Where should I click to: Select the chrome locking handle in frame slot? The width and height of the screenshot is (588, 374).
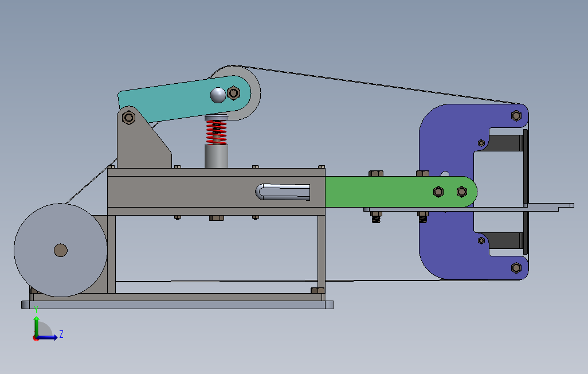283,192
